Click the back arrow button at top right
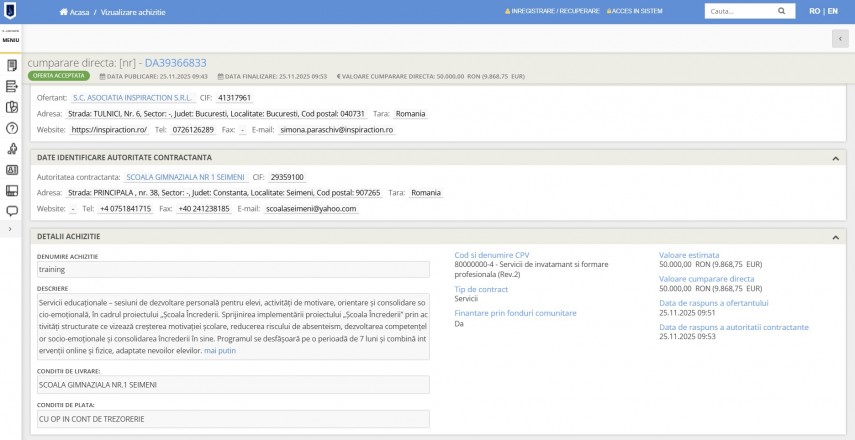Image resolution: width=855 pixels, height=440 pixels. point(839,38)
